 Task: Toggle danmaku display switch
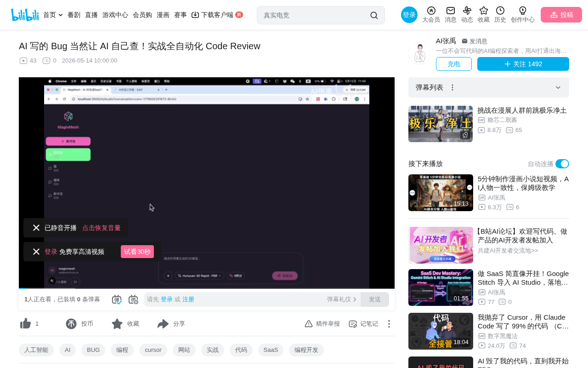tap(117, 299)
